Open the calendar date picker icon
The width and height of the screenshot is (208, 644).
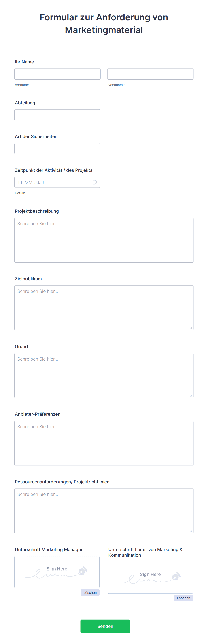pos(95,182)
